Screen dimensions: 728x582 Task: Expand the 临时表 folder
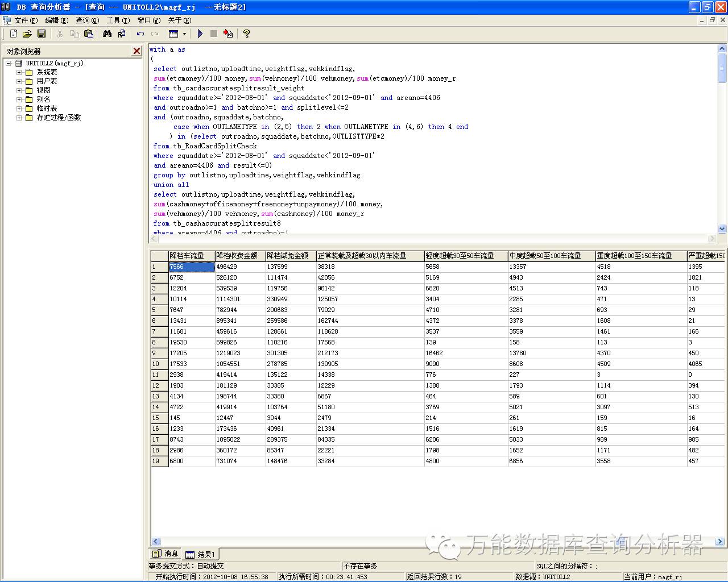pyautogui.click(x=19, y=109)
